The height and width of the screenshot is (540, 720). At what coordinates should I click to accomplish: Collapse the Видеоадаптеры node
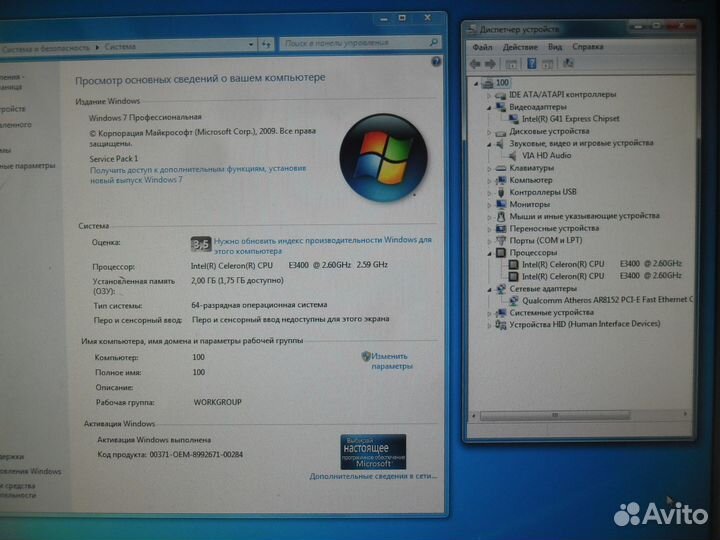[489, 108]
